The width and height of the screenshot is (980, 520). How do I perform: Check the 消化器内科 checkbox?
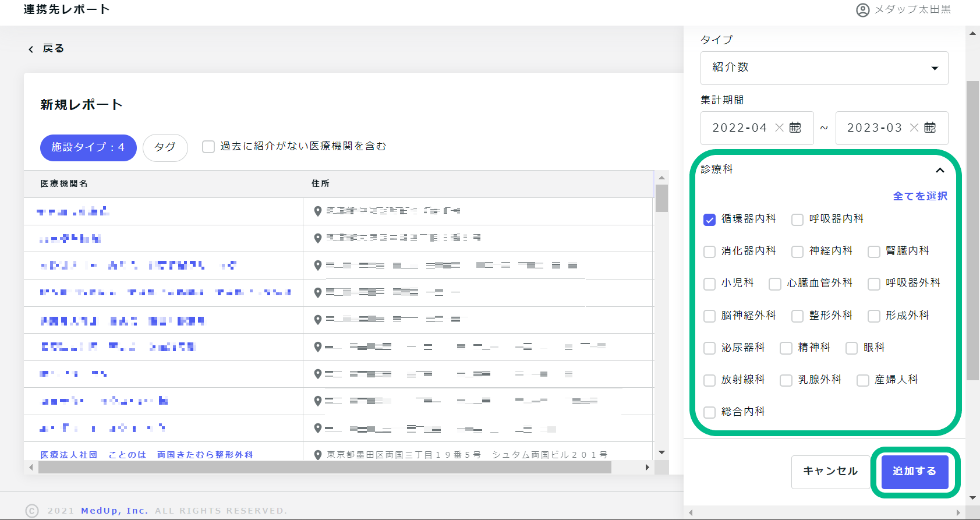(x=709, y=252)
